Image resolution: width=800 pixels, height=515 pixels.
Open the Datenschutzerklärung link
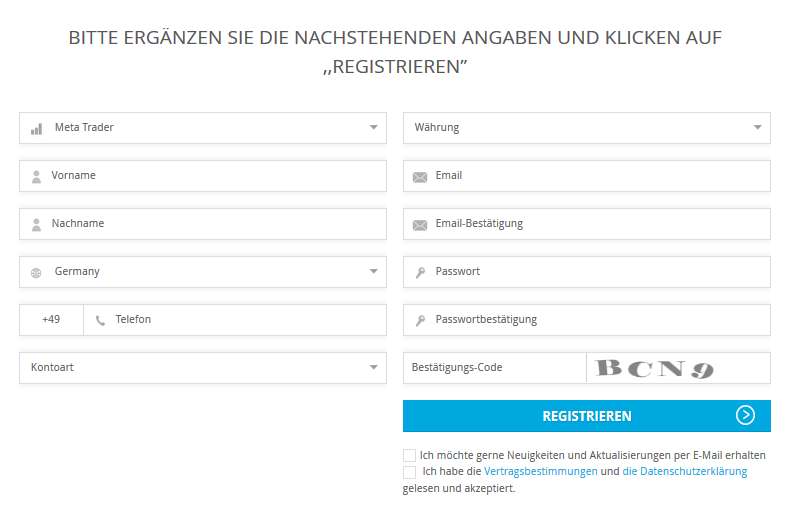pos(684,471)
